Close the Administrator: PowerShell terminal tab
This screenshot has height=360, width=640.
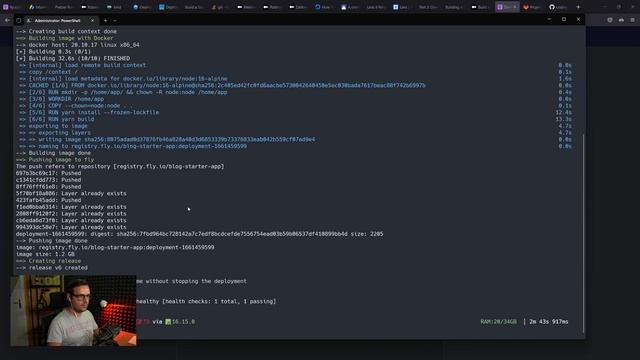[x=92, y=20]
